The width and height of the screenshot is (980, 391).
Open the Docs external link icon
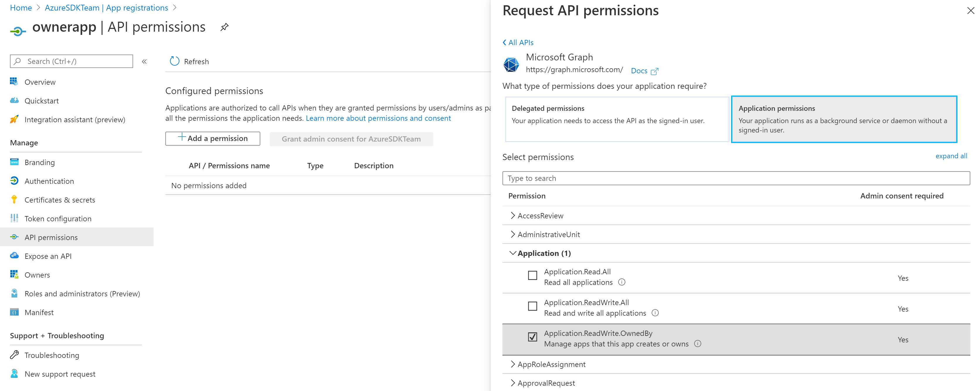click(x=654, y=71)
